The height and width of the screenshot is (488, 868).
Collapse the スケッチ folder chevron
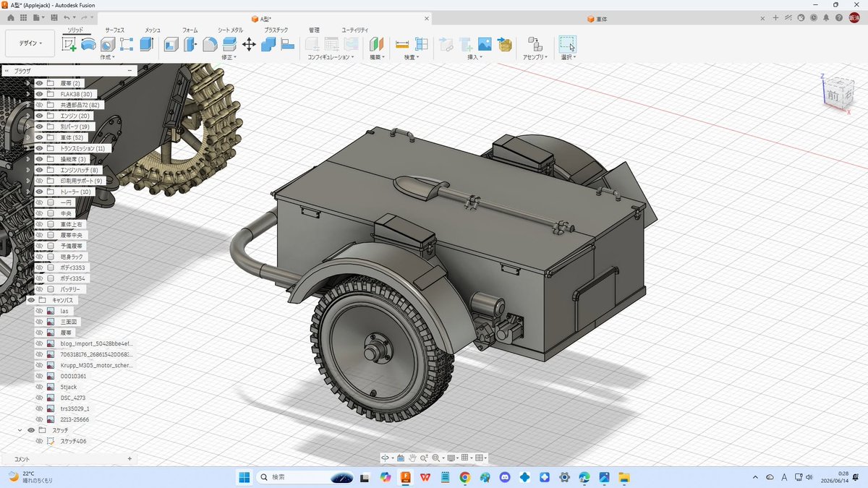click(20, 430)
